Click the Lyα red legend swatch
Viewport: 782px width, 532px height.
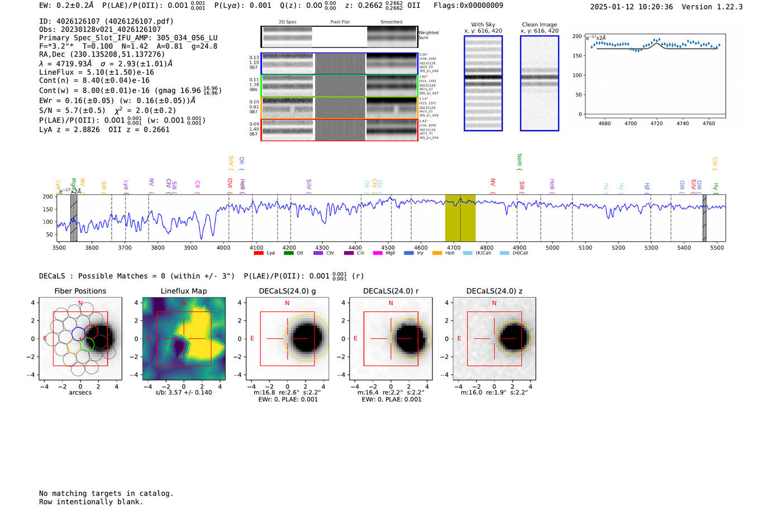(259, 253)
